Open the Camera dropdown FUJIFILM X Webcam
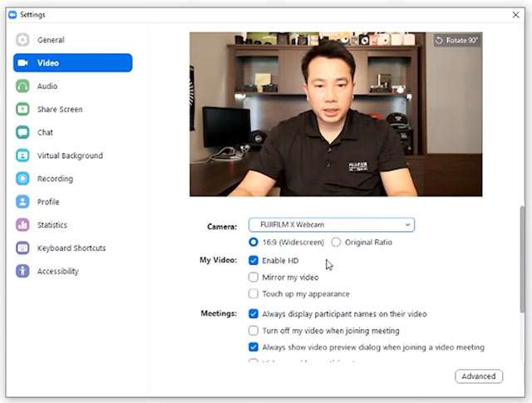 [x=331, y=225]
